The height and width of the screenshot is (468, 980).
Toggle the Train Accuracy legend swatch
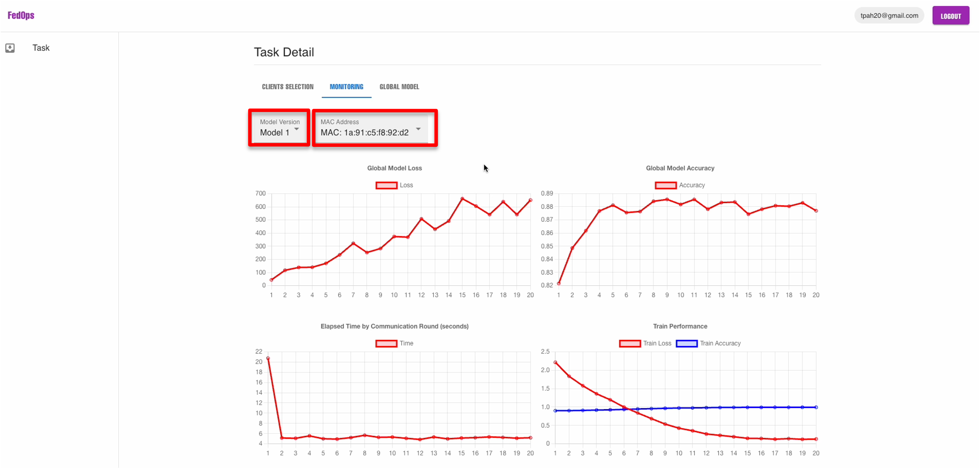[x=686, y=343]
